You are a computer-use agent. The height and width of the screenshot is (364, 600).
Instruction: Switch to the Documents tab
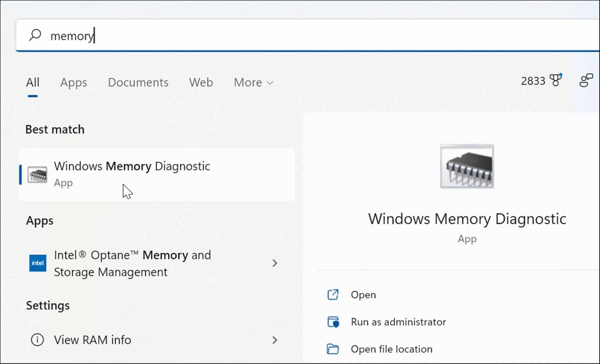point(138,82)
